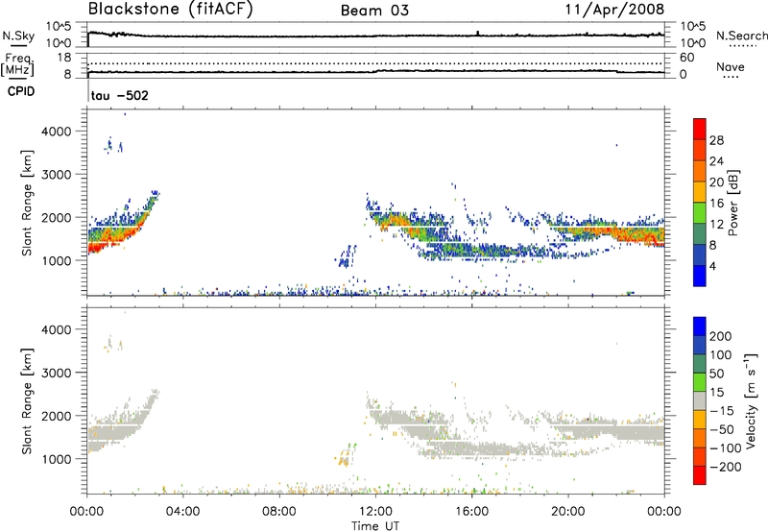Click the 'N.Sky' label

click(18, 36)
